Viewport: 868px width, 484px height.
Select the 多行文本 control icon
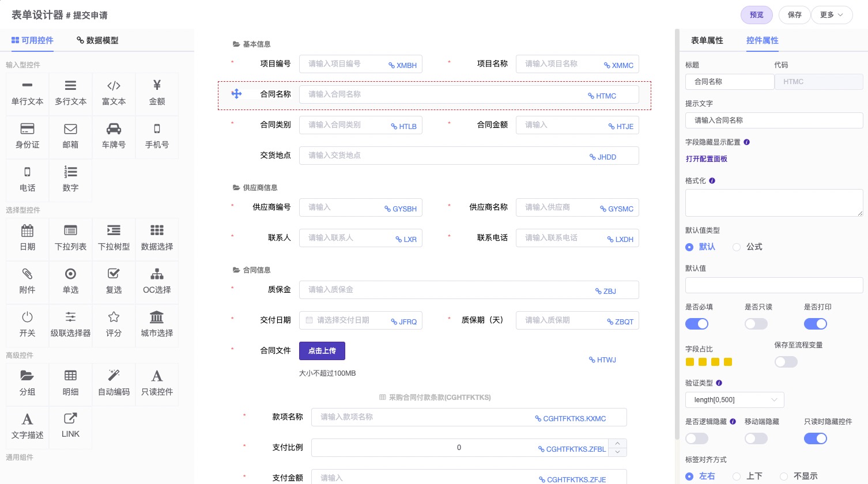pyautogui.click(x=70, y=86)
